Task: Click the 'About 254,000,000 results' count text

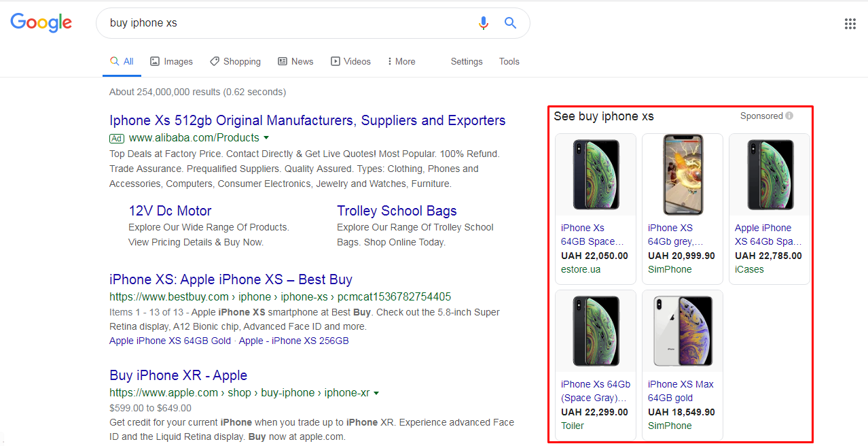Action: pyautogui.click(x=198, y=92)
